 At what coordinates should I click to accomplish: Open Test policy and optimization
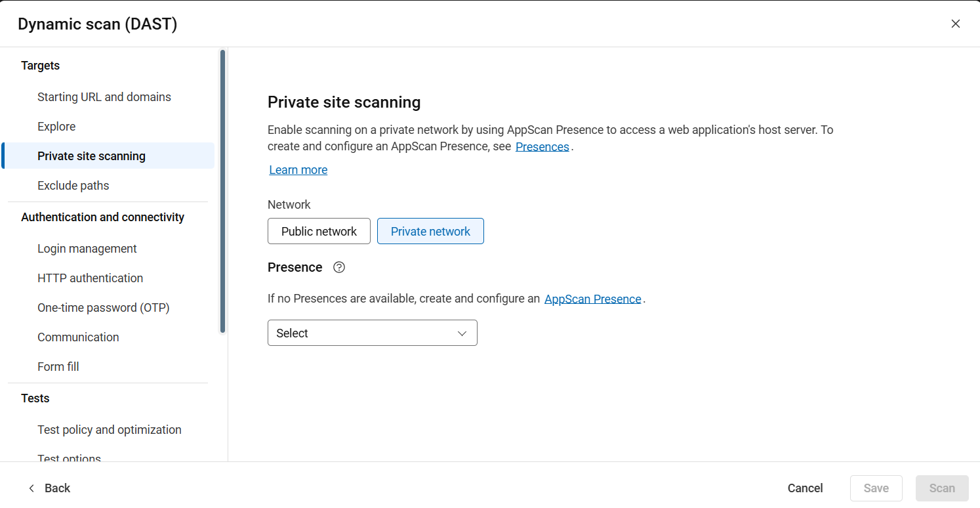click(110, 430)
